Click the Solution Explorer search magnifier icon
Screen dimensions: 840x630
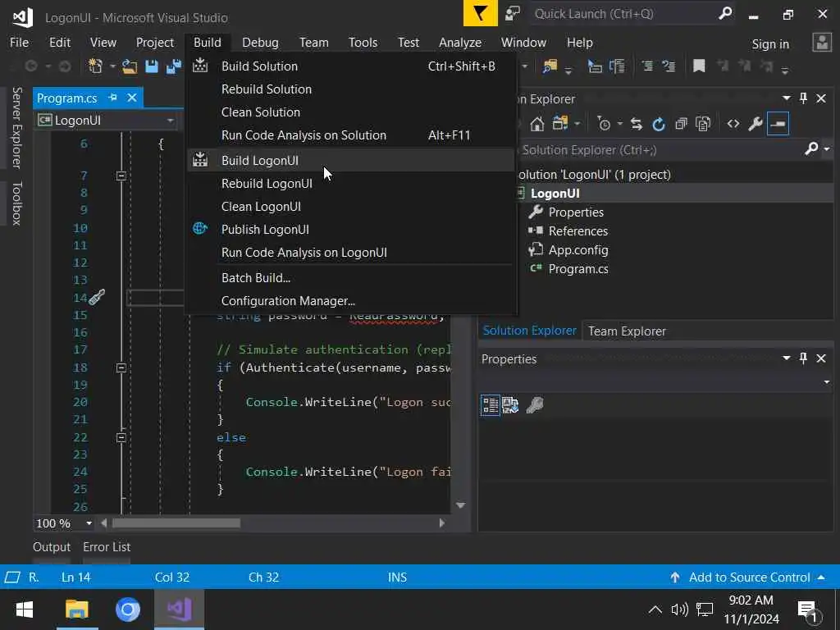pyautogui.click(x=811, y=148)
